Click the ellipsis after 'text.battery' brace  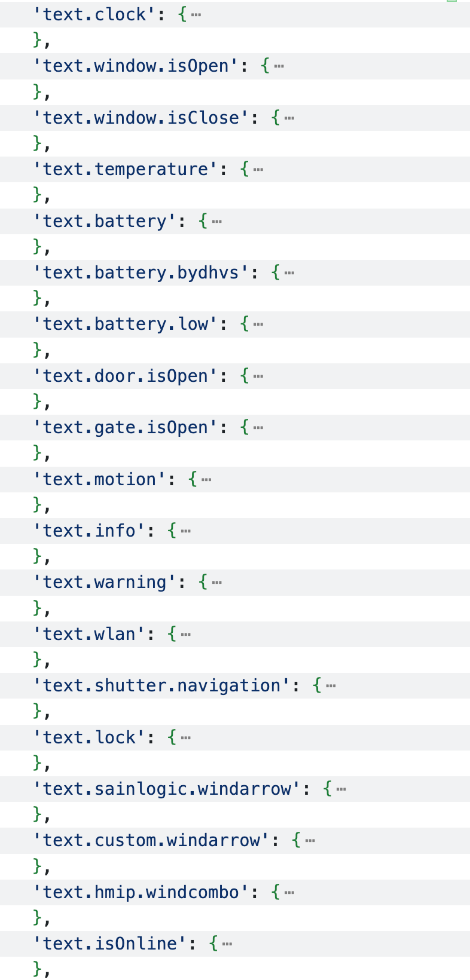pos(217,222)
